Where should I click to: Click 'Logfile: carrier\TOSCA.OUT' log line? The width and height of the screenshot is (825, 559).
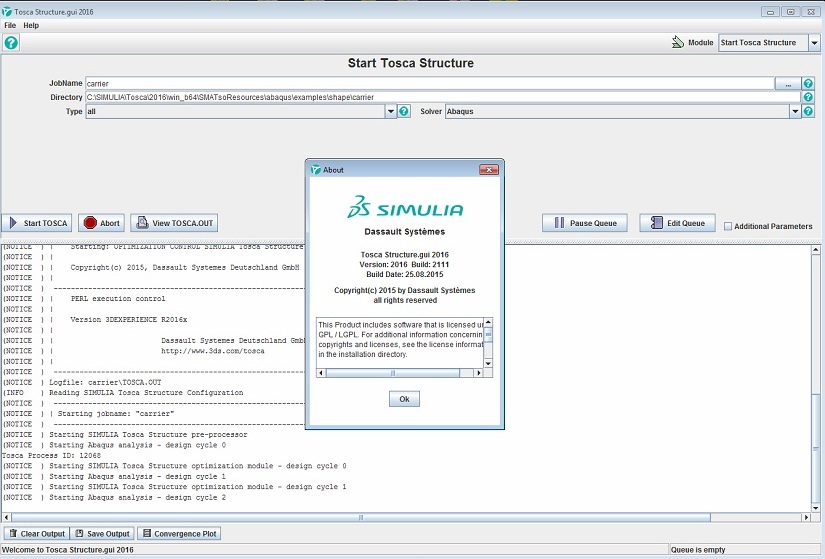(105, 382)
